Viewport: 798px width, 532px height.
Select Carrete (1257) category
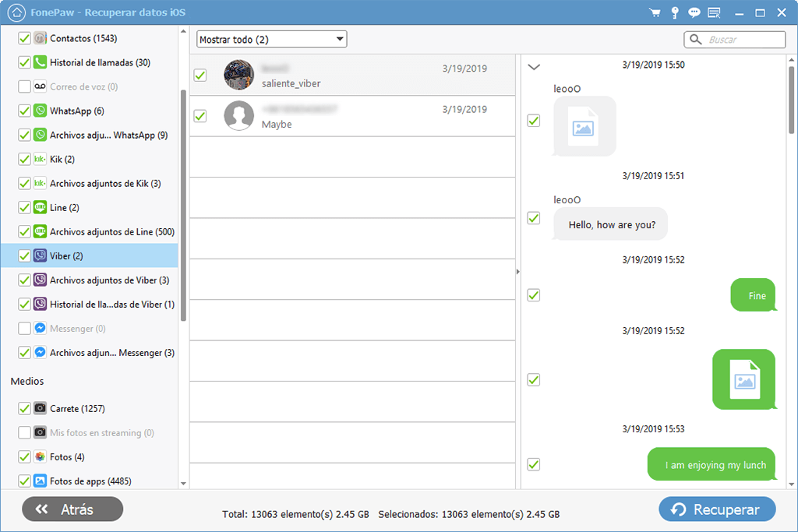tap(77, 408)
